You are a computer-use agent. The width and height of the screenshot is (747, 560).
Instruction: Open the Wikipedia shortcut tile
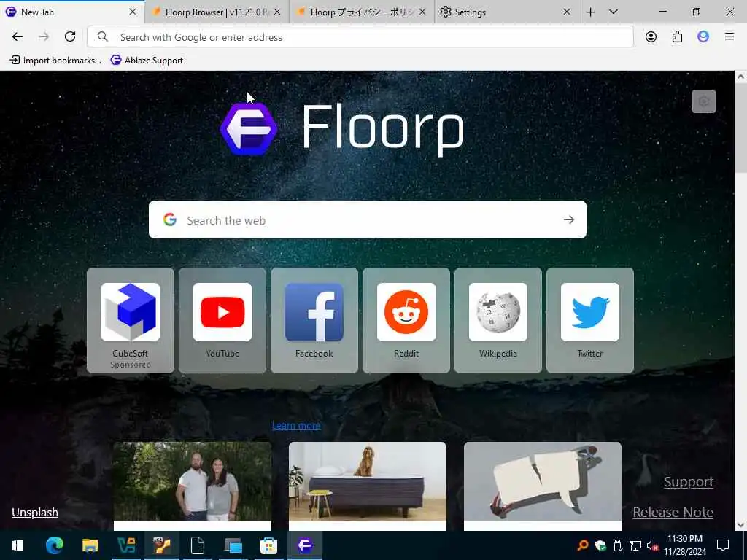(x=498, y=320)
